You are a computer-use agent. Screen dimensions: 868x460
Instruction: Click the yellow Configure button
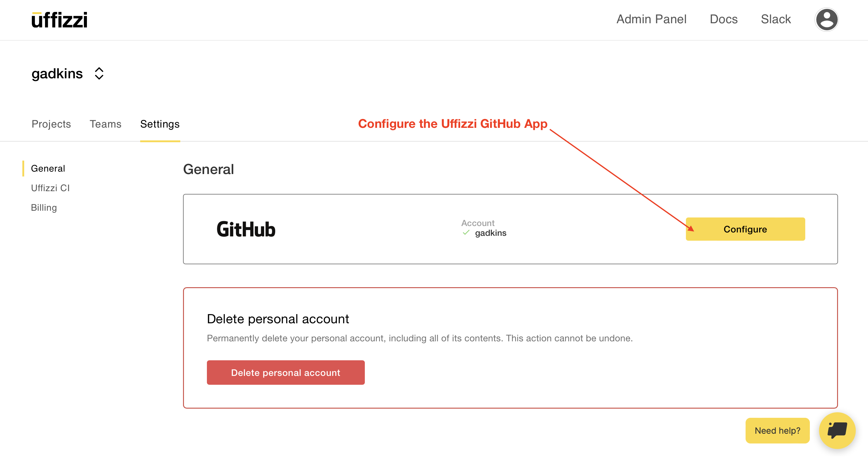click(x=745, y=229)
